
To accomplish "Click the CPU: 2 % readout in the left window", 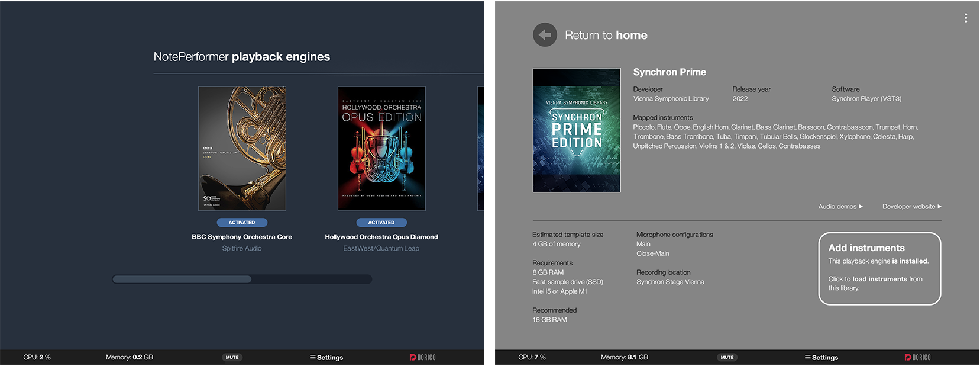I will 37,357.
